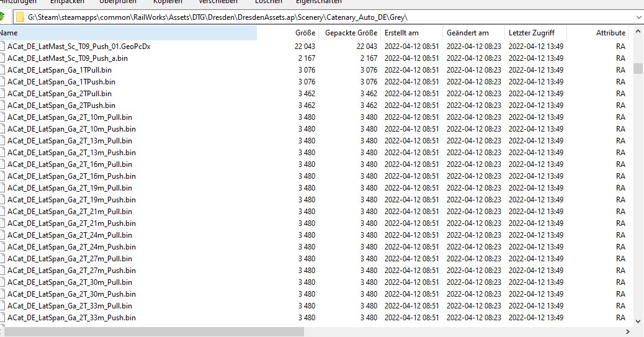
Task: Select file ACat_DE_LatSpan_Ga_1TPush.bin
Action: point(61,82)
